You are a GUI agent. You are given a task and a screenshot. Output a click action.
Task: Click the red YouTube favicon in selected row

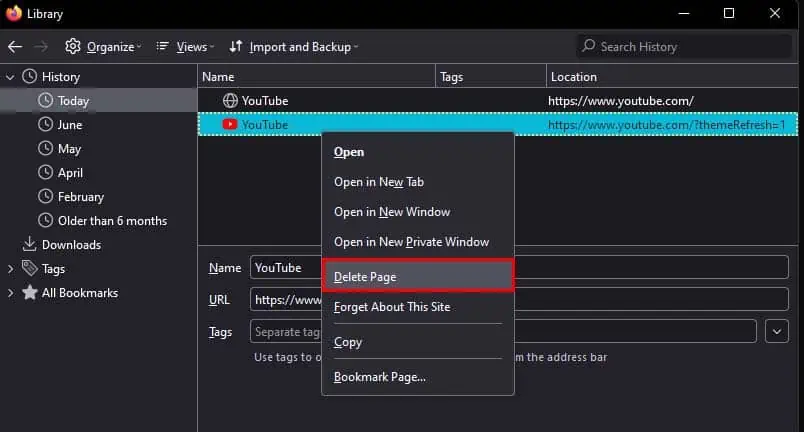230,124
